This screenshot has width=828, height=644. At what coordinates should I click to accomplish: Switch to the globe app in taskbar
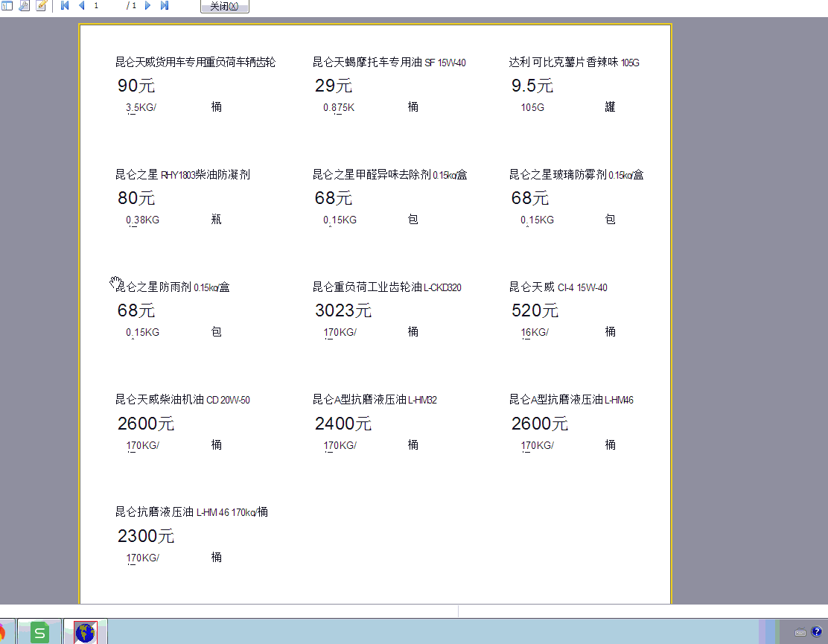coord(86,632)
